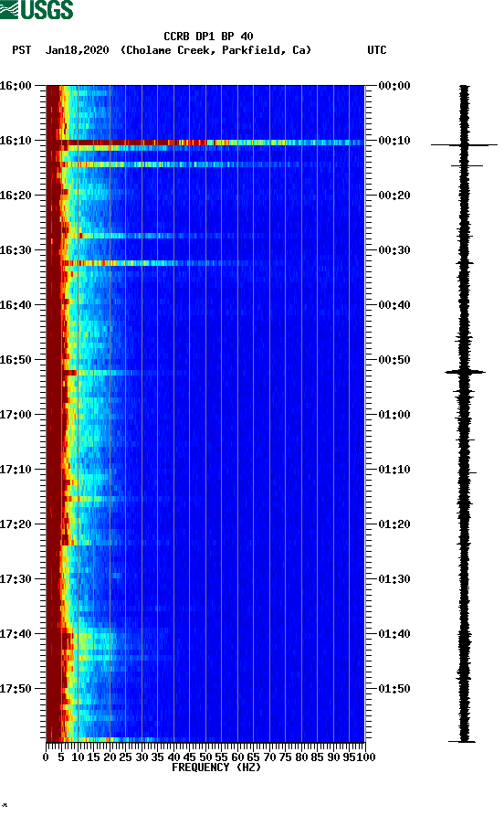Screen dimensions: 504x815
Task: Click the '16:10' PST time label
Action: coord(16,141)
